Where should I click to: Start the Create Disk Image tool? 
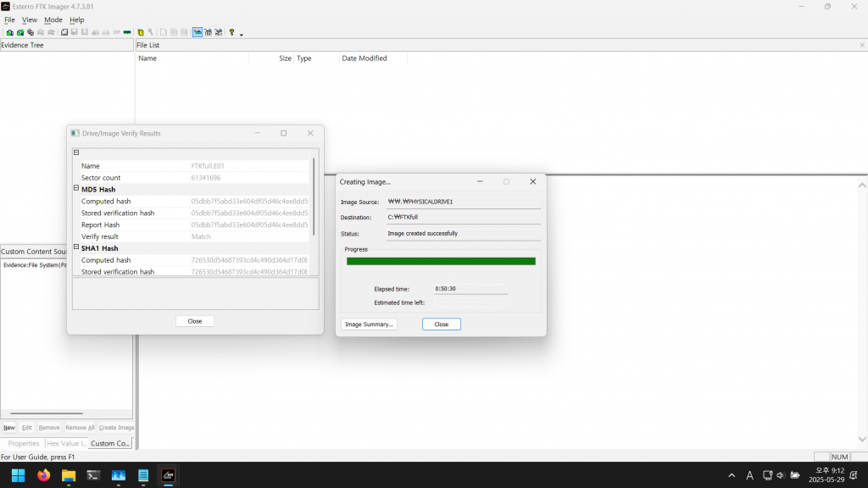click(64, 33)
